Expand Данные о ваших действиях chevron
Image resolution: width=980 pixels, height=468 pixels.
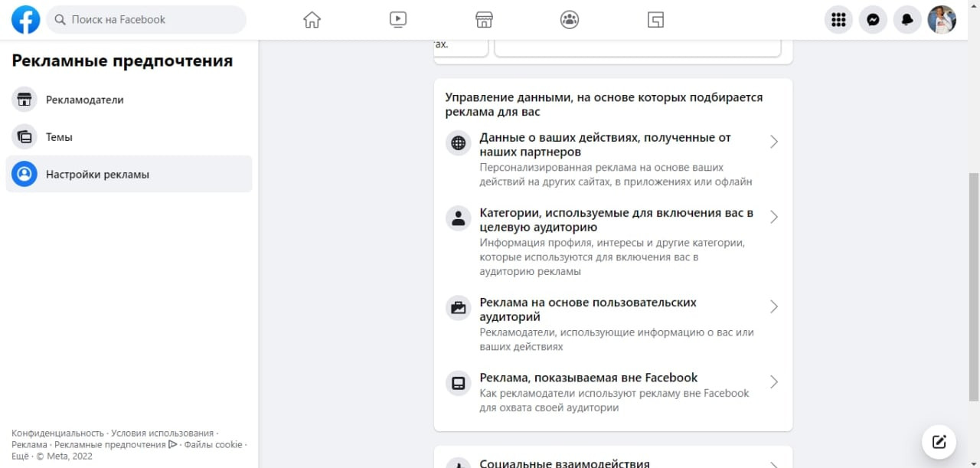774,142
